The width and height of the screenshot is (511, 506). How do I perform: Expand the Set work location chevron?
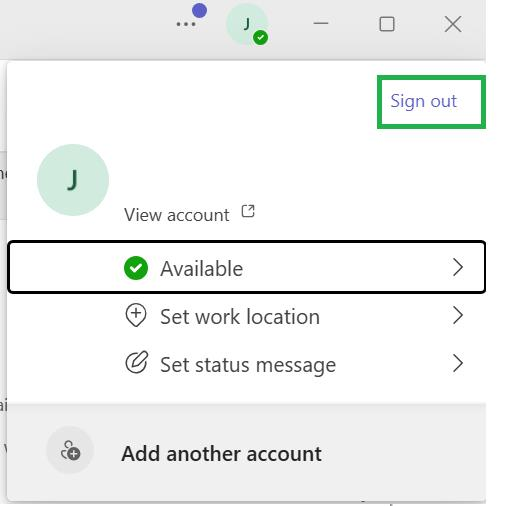(458, 315)
